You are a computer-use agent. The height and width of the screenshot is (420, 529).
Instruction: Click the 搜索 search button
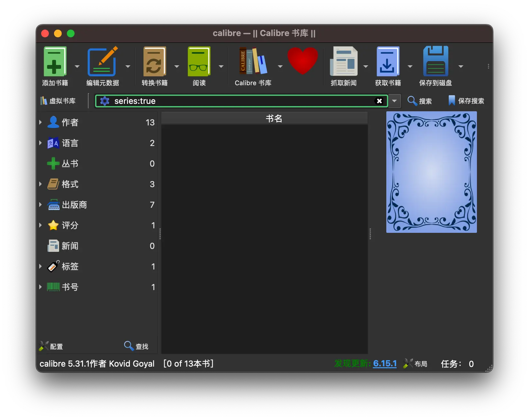coord(420,101)
